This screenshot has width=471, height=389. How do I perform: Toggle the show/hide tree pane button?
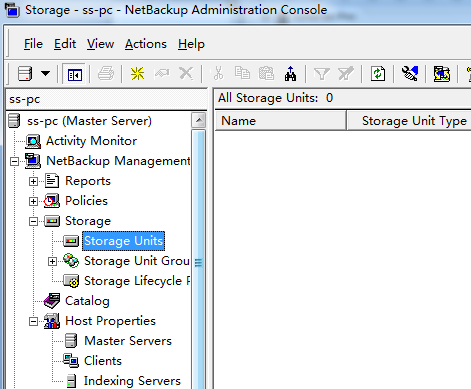click(74, 74)
